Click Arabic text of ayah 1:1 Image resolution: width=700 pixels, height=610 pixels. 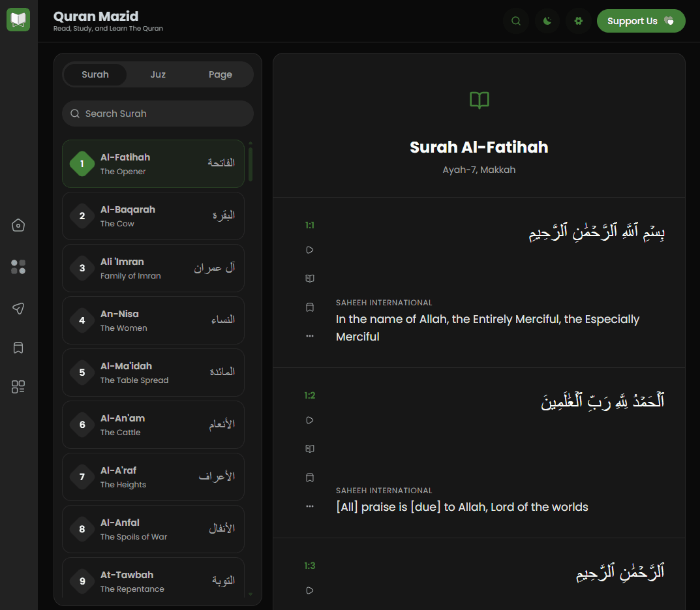point(597,232)
